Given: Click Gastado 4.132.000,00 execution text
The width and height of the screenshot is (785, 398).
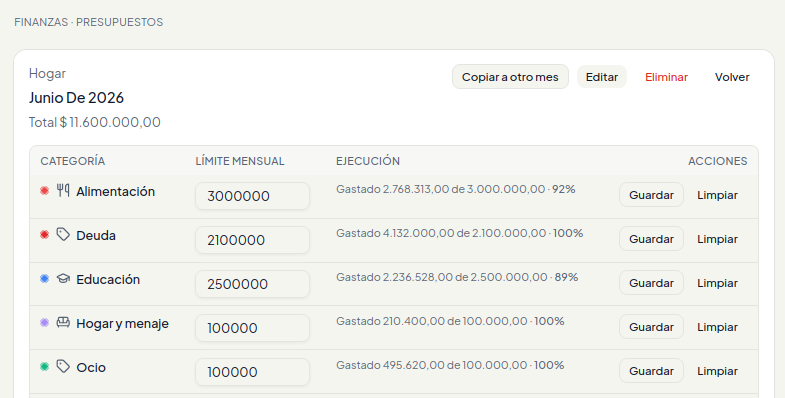Looking at the screenshot, I should [x=460, y=233].
